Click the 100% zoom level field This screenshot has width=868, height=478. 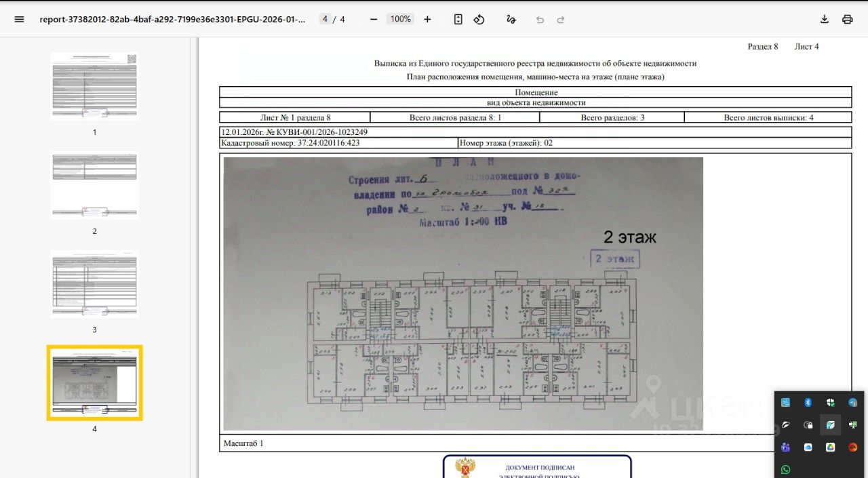coord(401,19)
